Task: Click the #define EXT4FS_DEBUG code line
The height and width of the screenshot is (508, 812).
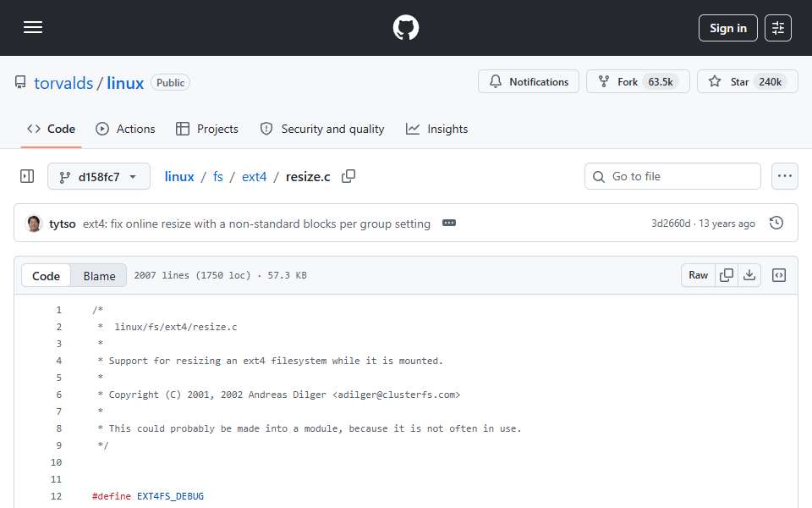Action: click(147, 497)
